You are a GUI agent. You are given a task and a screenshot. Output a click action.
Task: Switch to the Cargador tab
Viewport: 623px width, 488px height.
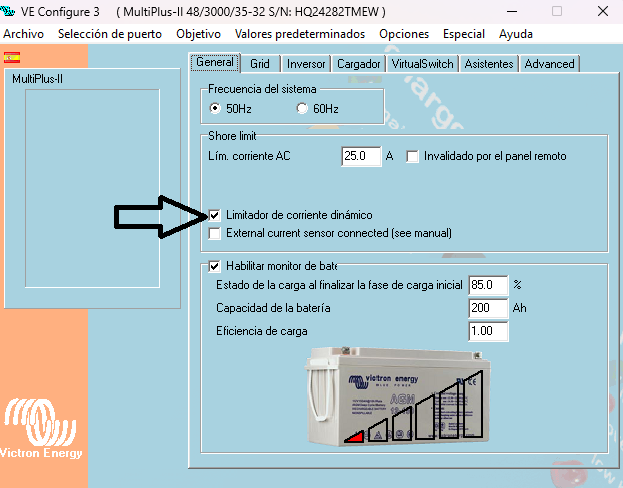[x=358, y=64]
